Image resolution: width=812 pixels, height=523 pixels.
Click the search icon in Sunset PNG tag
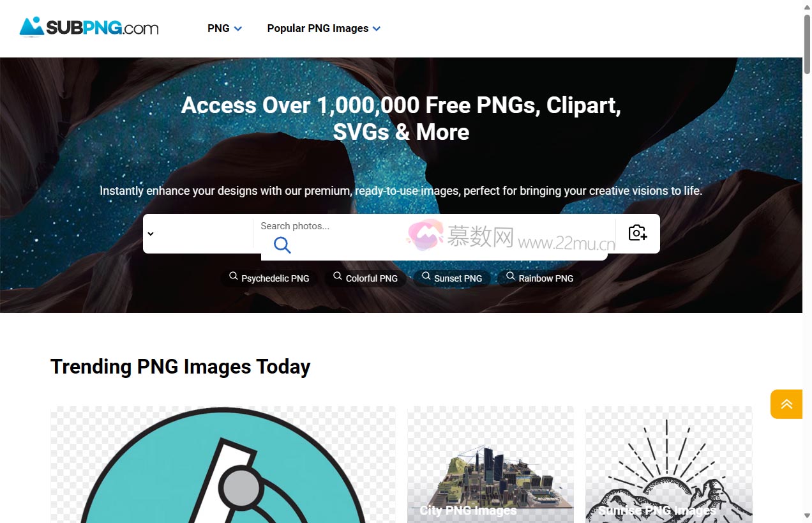tap(426, 277)
